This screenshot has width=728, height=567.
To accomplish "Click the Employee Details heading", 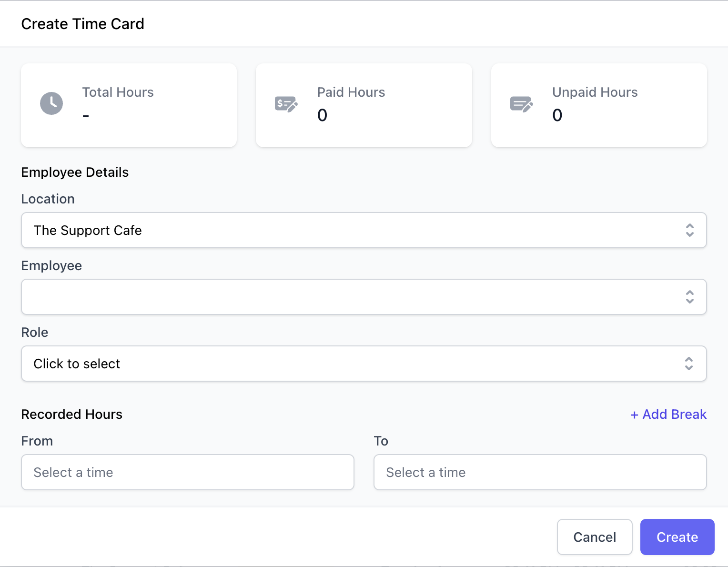I will [x=75, y=172].
